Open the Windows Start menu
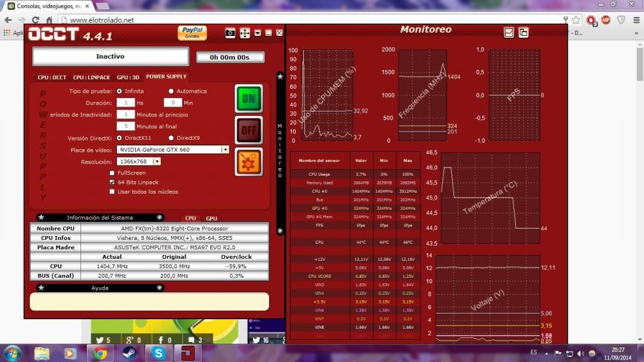The height and width of the screenshot is (362, 644). (12, 353)
